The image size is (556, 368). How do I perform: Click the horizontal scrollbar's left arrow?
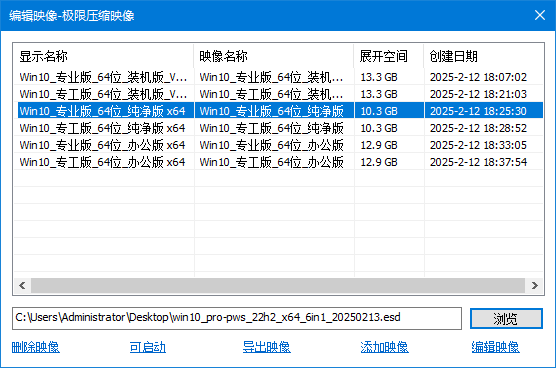[x=22, y=285]
